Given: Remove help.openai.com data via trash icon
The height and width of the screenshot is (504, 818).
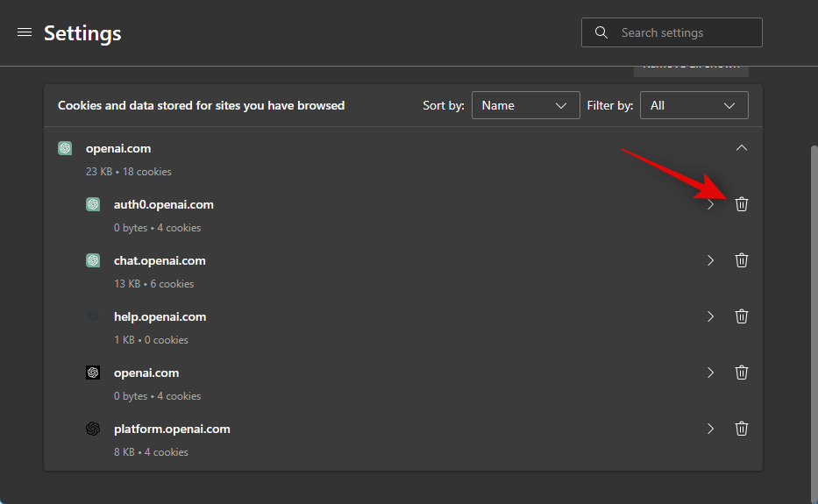Looking at the screenshot, I should 741,316.
